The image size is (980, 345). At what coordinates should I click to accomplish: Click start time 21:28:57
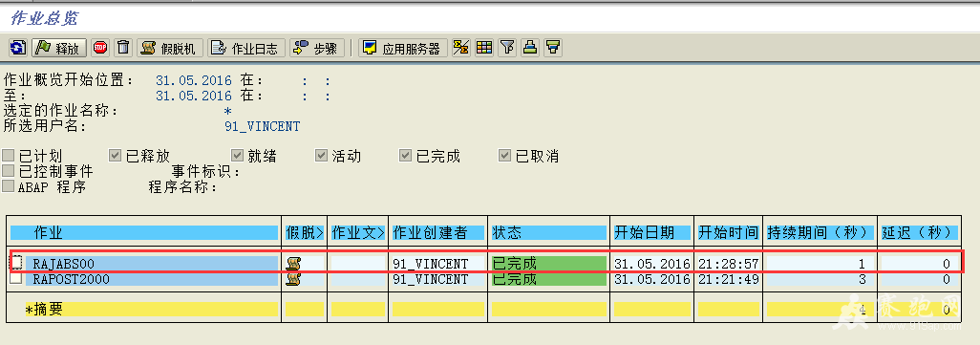coord(729,264)
